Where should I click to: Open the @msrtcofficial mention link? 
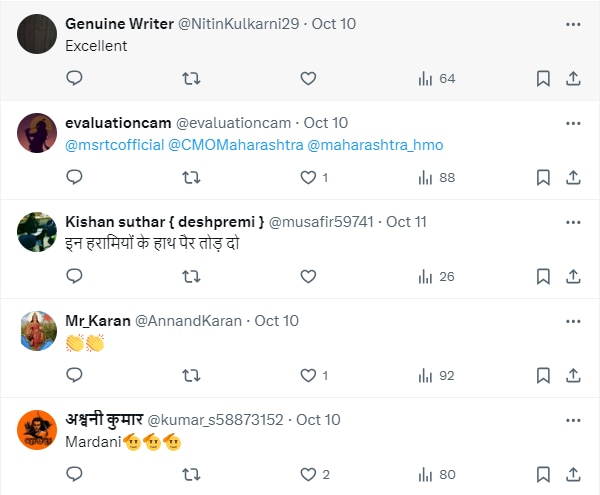coord(114,145)
